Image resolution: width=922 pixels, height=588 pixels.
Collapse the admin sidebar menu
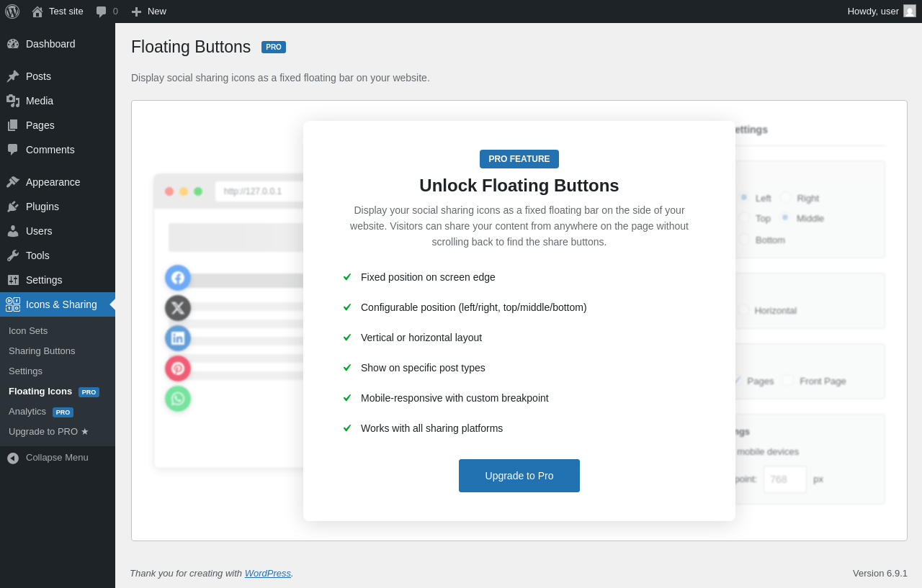coord(48,458)
